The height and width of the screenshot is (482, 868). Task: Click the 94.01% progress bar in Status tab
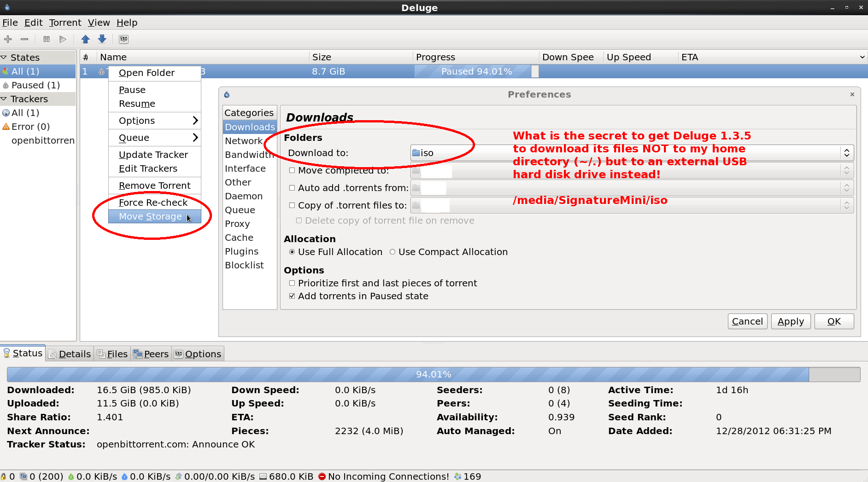[434, 374]
